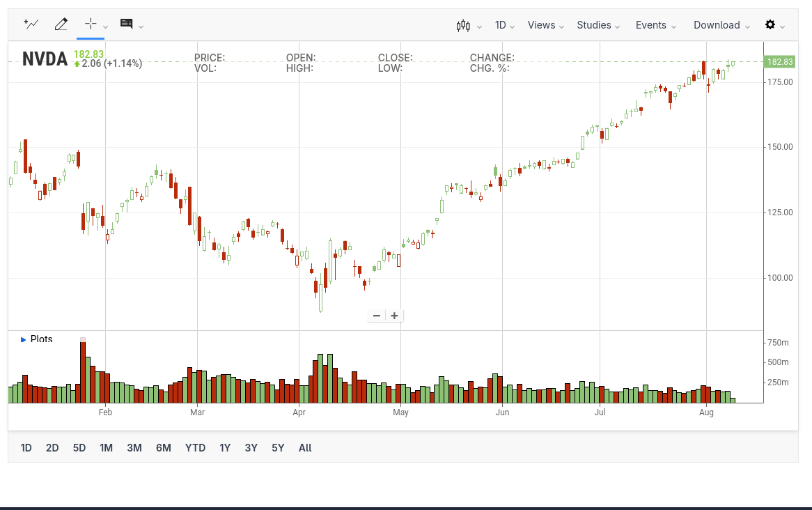Viewport: 812px width, 510px height.
Task: Click the OPEN: readout label
Action: [x=301, y=58]
